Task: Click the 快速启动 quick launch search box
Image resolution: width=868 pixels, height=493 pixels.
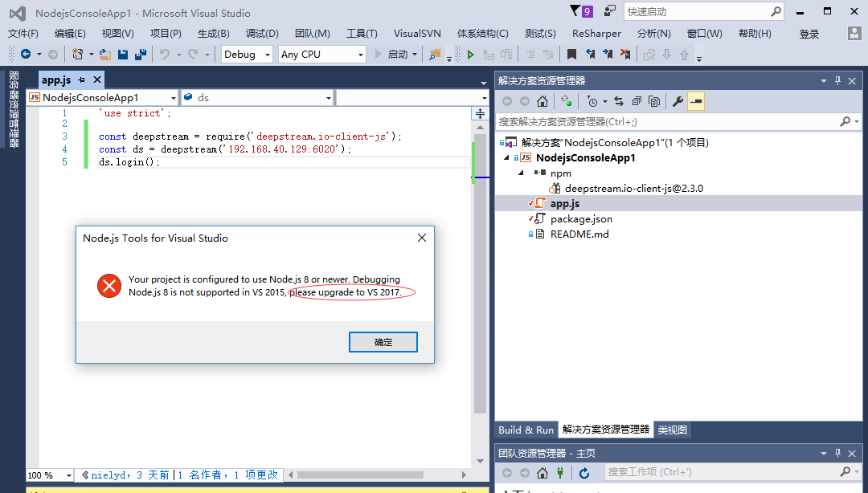Action: pyautogui.click(x=703, y=11)
